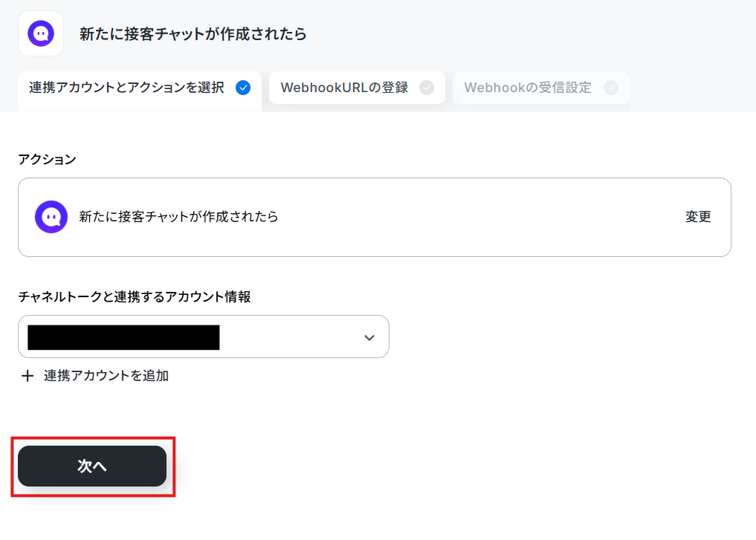Click the plus icon beside 連携アカウントを追加
Screen dimensions: 756x540
click(28, 376)
